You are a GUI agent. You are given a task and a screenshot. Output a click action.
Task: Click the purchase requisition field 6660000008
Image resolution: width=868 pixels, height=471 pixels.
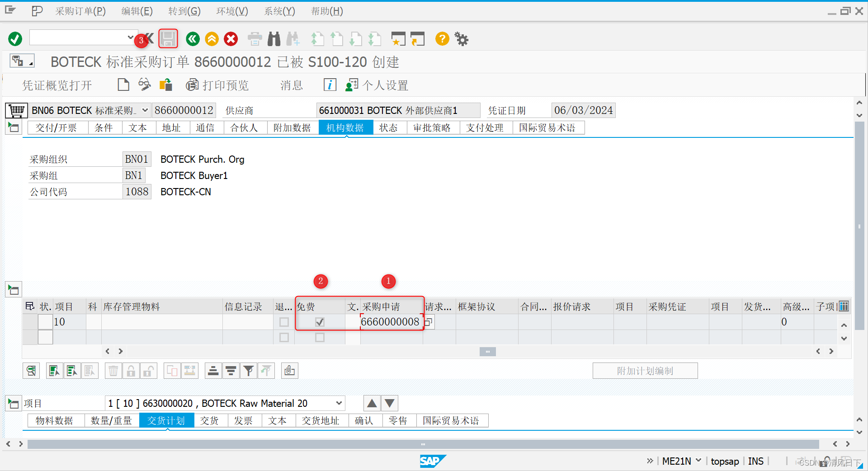[391, 322]
